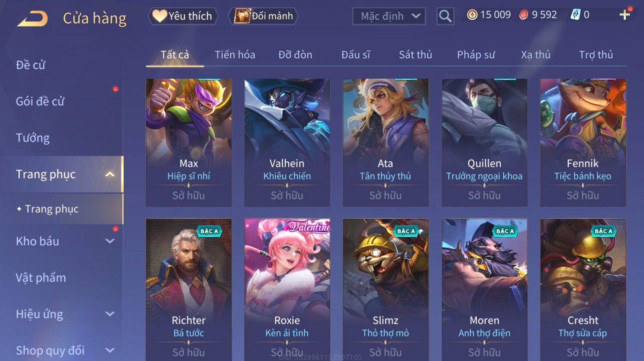
Task: Open search with the magnifier icon
Action: [x=445, y=16]
